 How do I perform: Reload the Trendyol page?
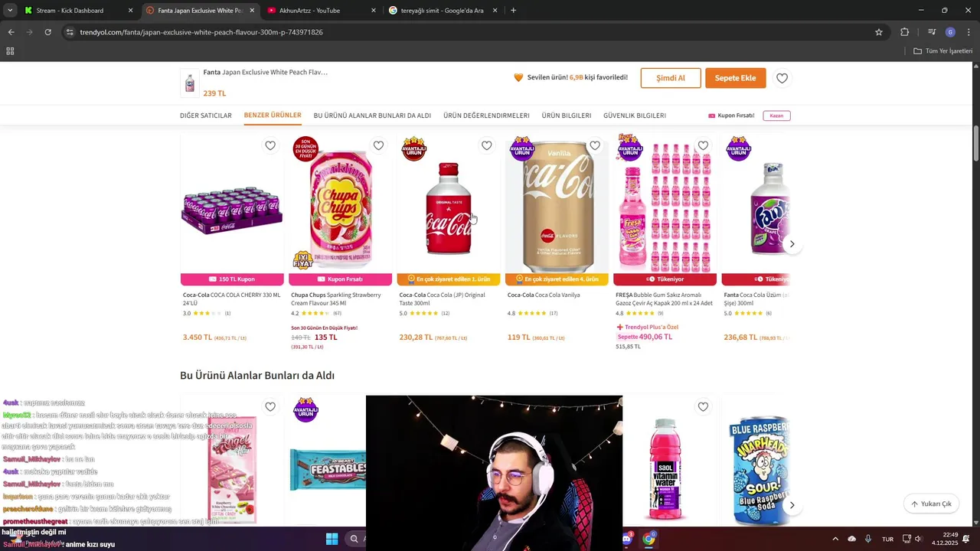(47, 32)
